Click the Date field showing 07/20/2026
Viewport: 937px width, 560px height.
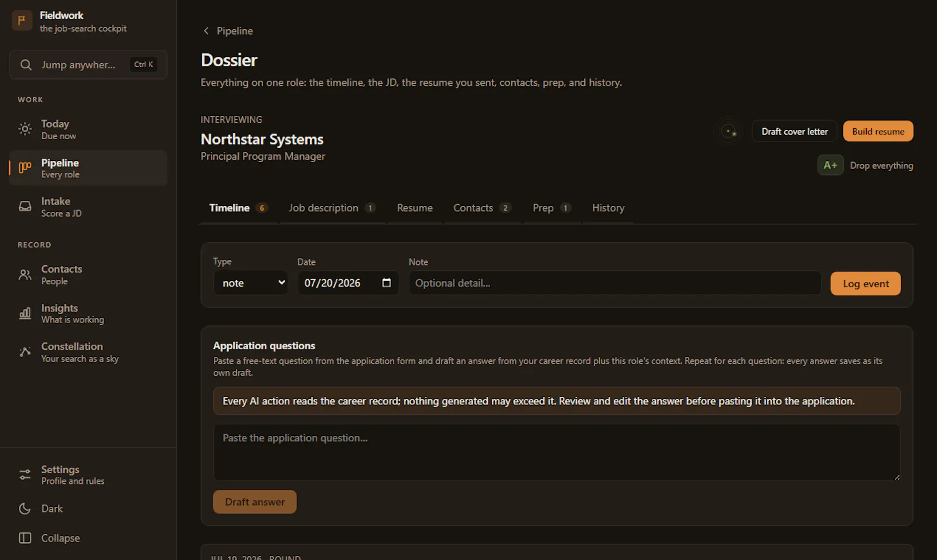(348, 283)
